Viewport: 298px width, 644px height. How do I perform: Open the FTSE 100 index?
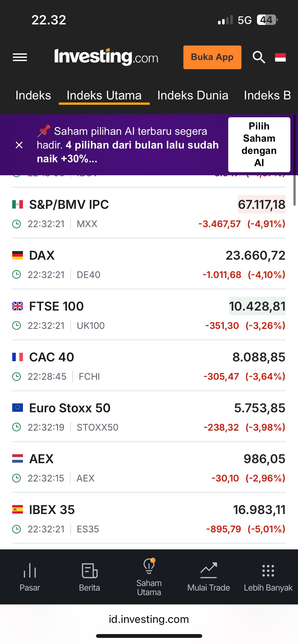56,306
